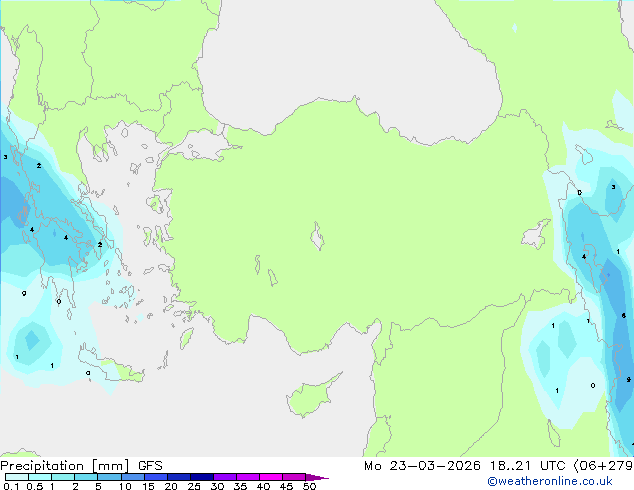
Task: Click the 20–25 mm legend color swatch
Action: pyautogui.click(x=178, y=477)
